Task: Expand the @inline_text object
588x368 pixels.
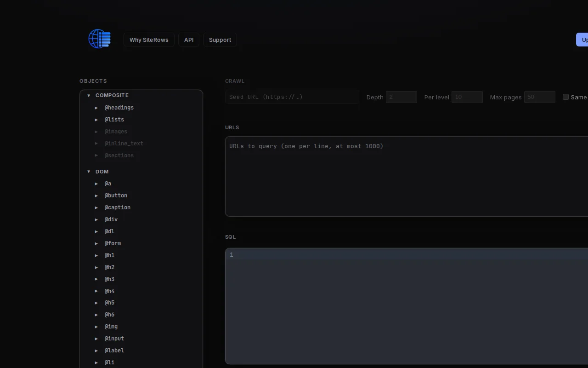Action: point(96,144)
